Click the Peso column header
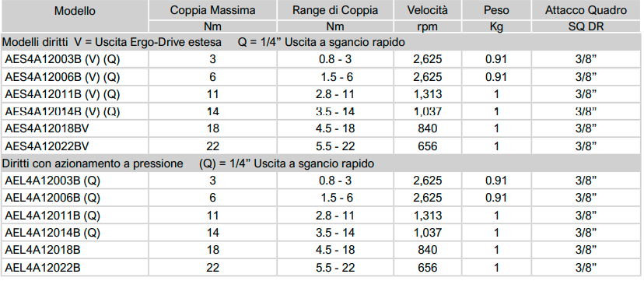This screenshot has width=644, height=281. tap(496, 10)
